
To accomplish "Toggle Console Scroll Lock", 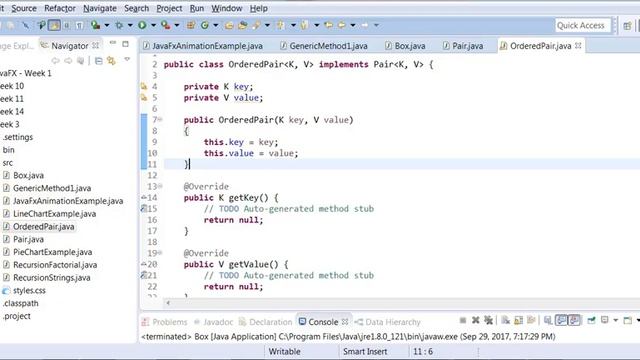I will pos(518,320).
